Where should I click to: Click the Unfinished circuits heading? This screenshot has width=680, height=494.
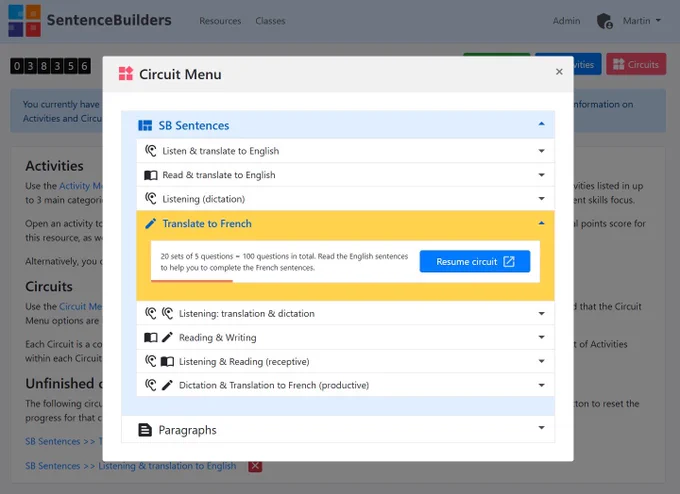click(x=64, y=383)
